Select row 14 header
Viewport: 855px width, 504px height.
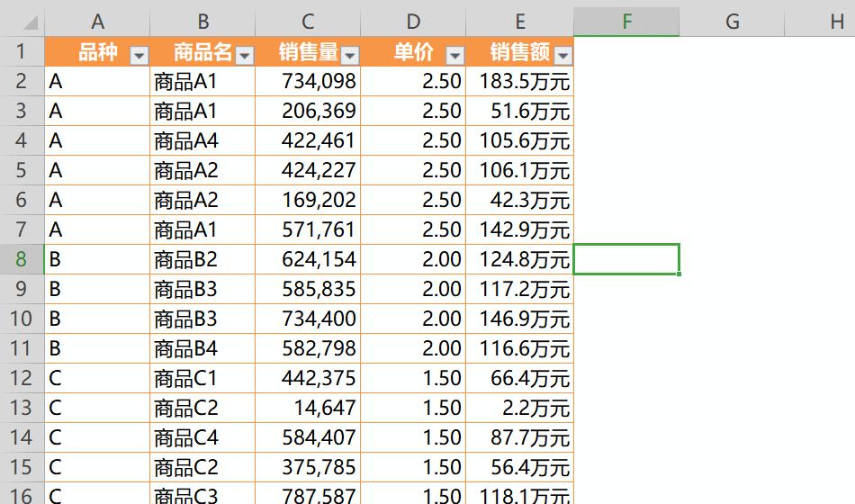point(22,437)
